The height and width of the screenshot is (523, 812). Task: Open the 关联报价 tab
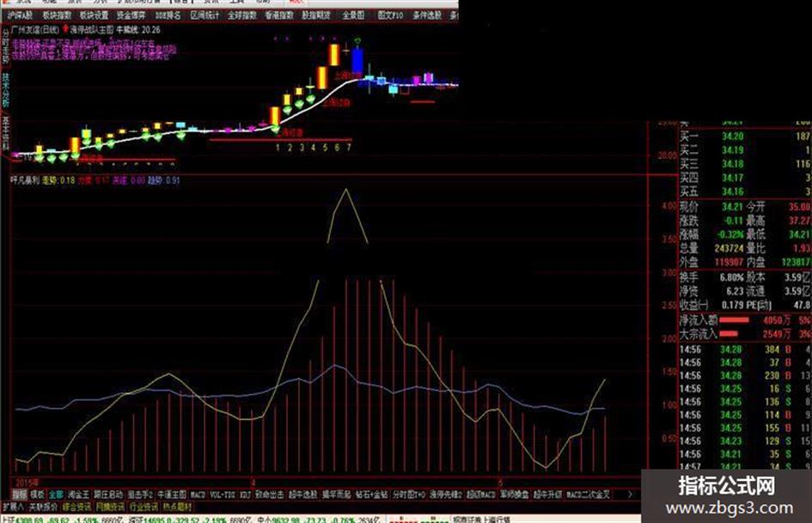click(x=43, y=507)
